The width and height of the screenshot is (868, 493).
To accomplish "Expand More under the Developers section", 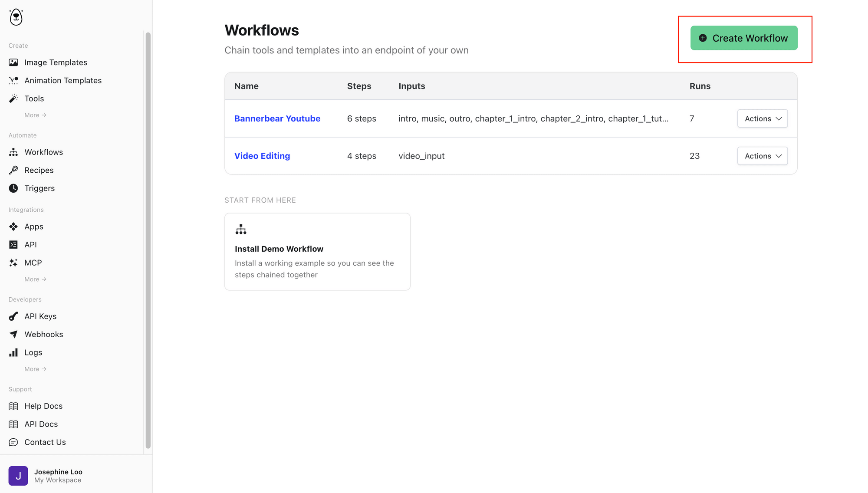I will click(x=35, y=369).
